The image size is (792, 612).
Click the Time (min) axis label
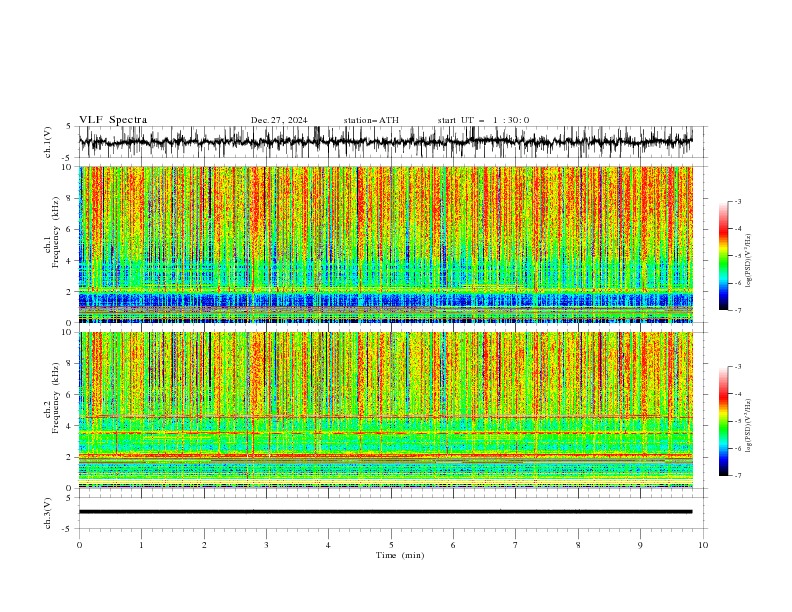[x=400, y=555]
